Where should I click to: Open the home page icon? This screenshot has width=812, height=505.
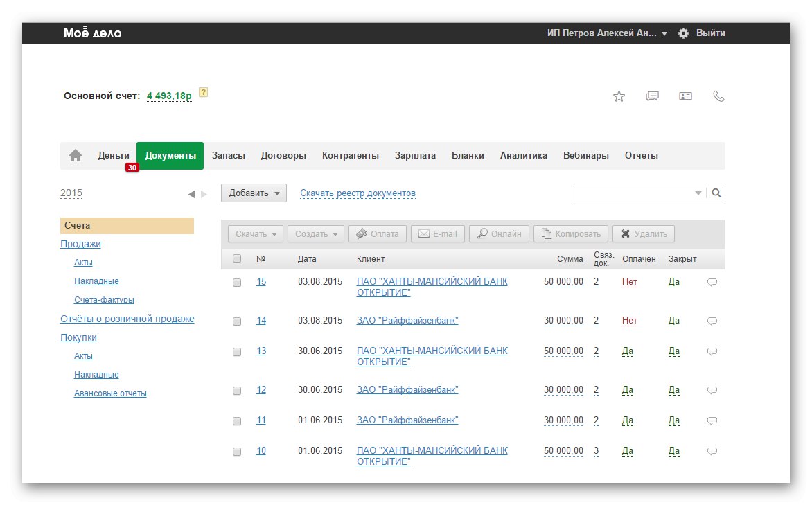(x=76, y=155)
